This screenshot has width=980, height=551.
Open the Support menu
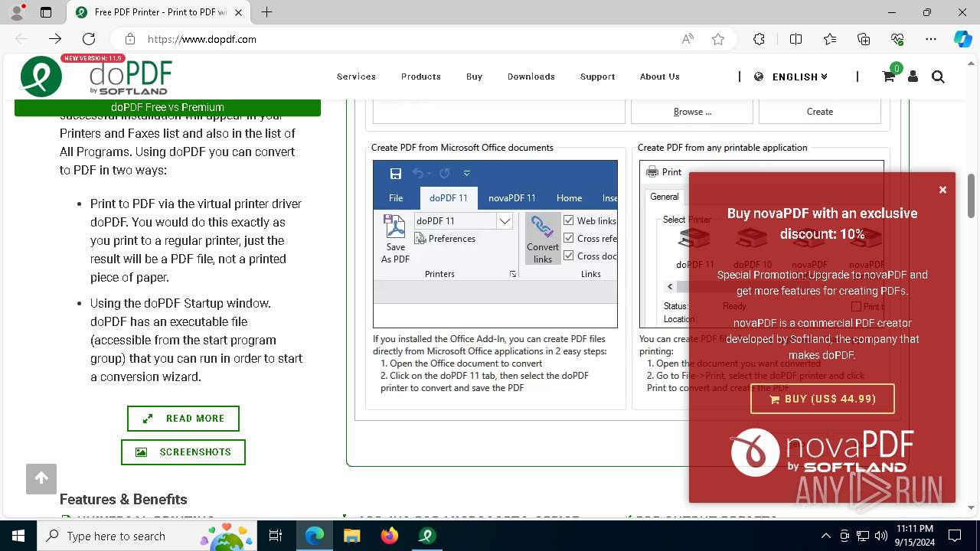pos(597,77)
